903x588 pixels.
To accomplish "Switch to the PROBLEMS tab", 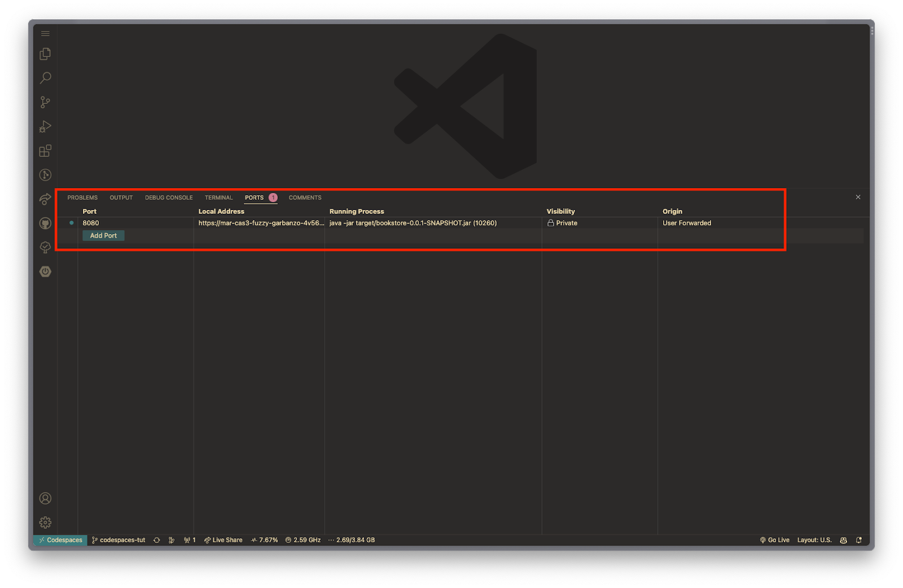I will click(82, 198).
